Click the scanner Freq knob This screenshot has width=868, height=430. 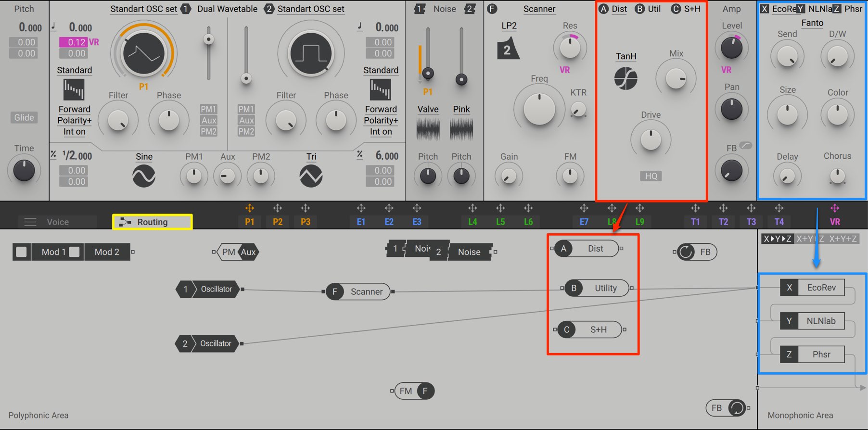[539, 109]
